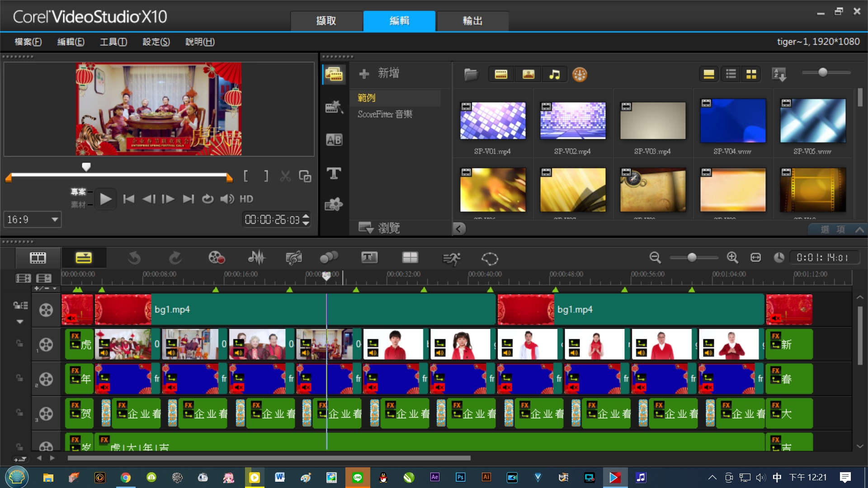Collapse the library panel with left arrow

tap(459, 229)
